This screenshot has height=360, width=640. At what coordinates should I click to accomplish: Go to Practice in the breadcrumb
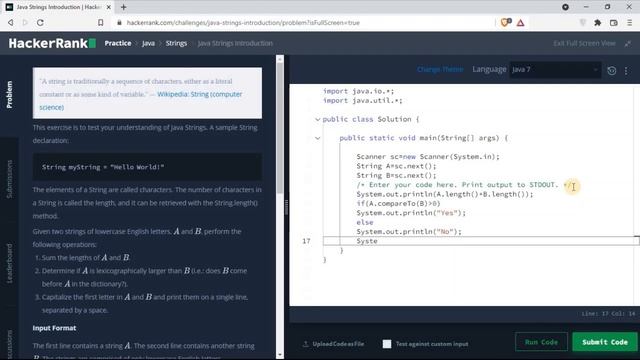[x=118, y=43]
